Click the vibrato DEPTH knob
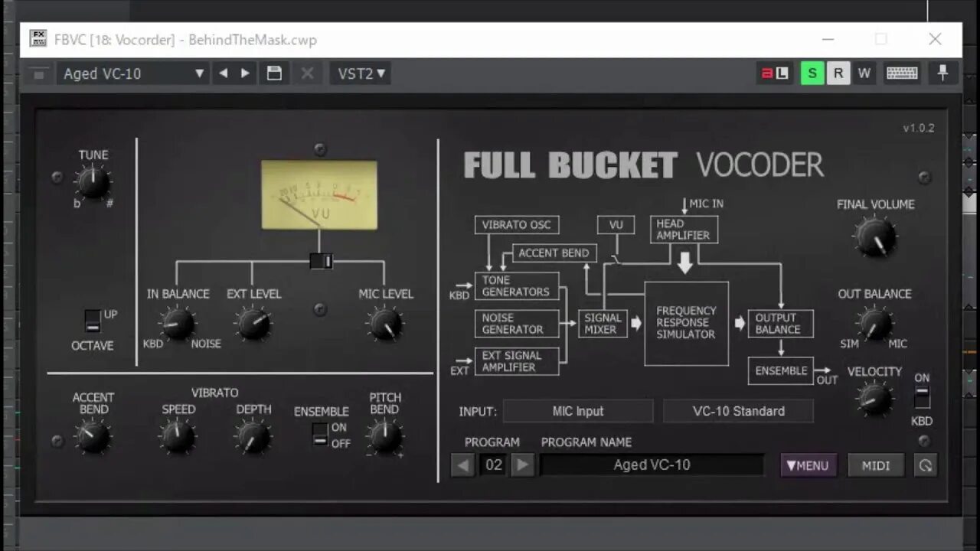 coord(253,437)
